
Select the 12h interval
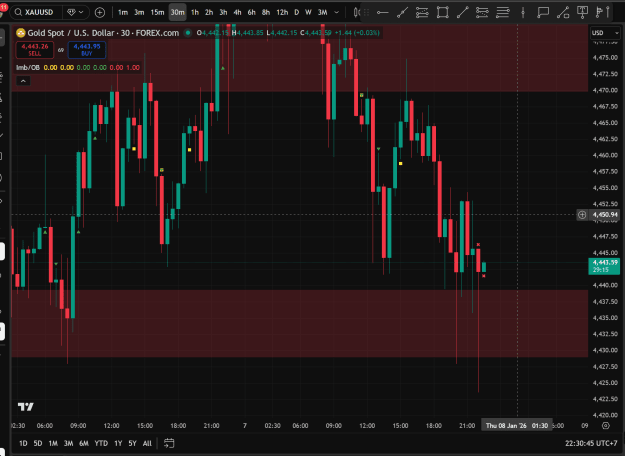(x=282, y=12)
